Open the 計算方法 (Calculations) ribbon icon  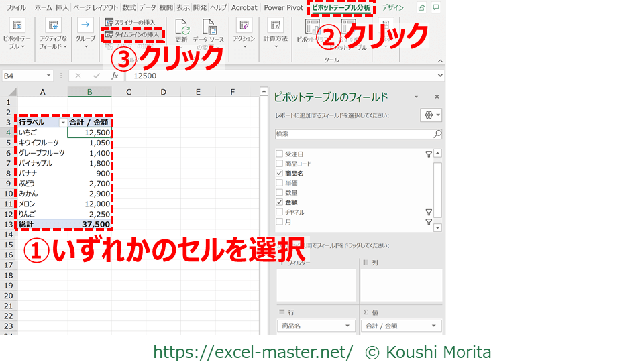(x=275, y=27)
